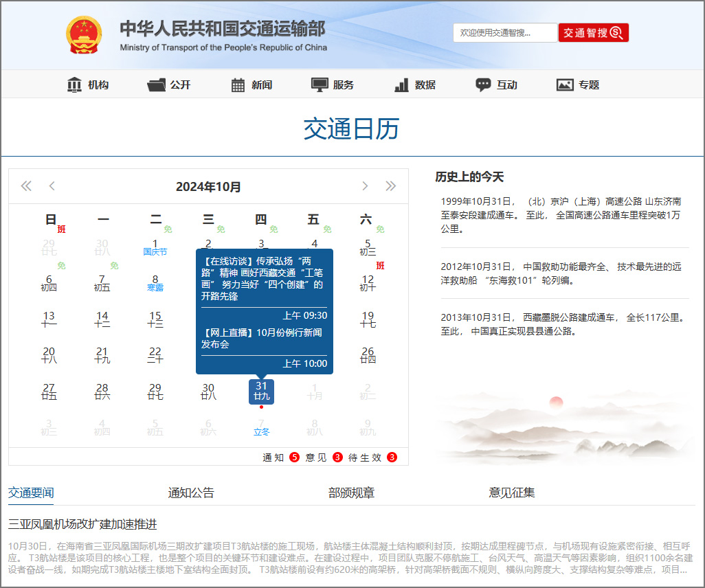Select October 27 廿五 date
705x588 pixels.
click(49, 392)
